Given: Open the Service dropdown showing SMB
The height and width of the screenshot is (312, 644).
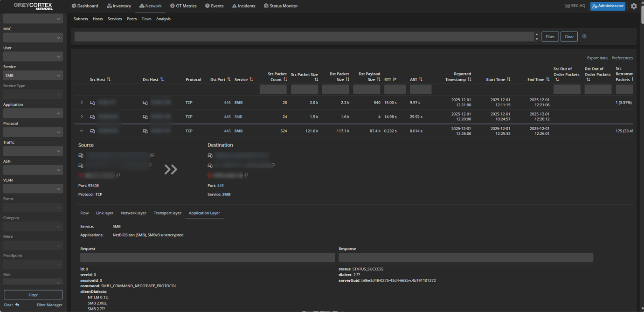Looking at the screenshot, I should coord(33,76).
